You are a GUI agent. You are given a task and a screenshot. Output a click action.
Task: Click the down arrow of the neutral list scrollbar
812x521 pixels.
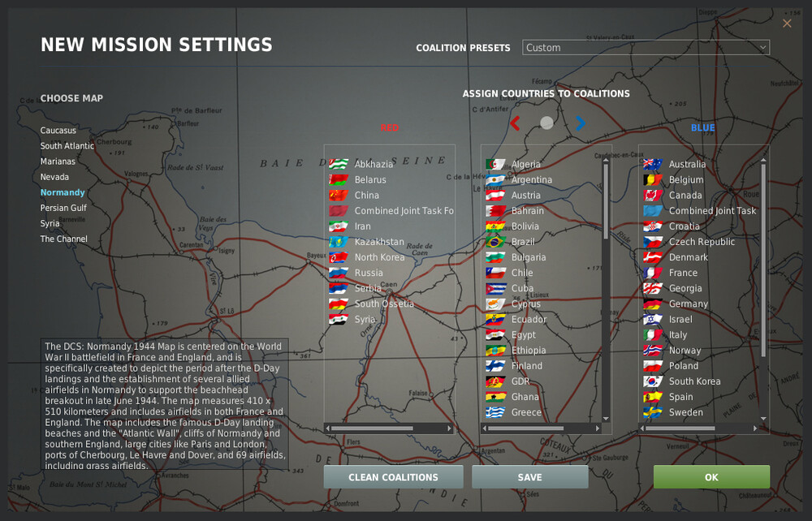click(x=606, y=419)
